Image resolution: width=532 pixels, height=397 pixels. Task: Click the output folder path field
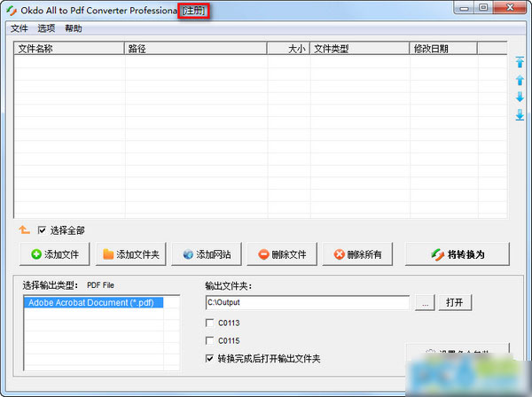308,302
